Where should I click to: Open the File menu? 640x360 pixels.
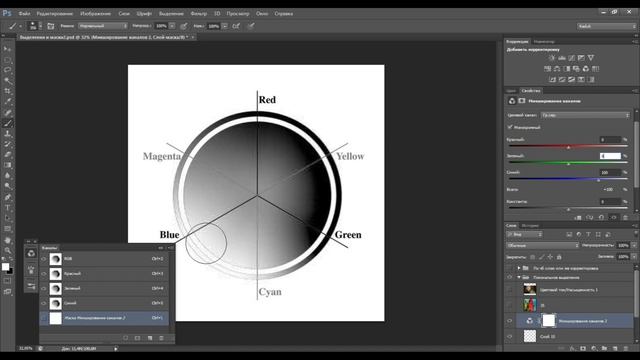click(x=24, y=13)
